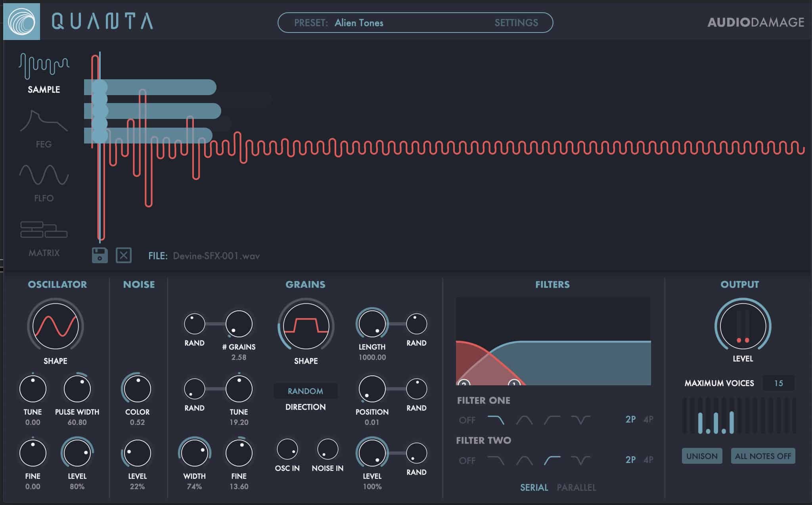Set Filter One to 4P slope

pyautogui.click(x=648, y=419)
